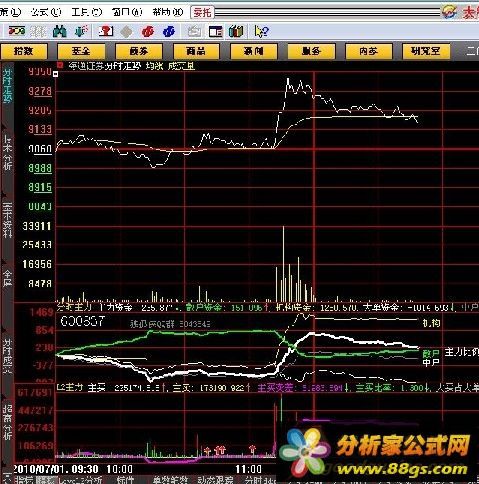Click the 委托 trading button
479x484 pixels.
tap(202, 13)
